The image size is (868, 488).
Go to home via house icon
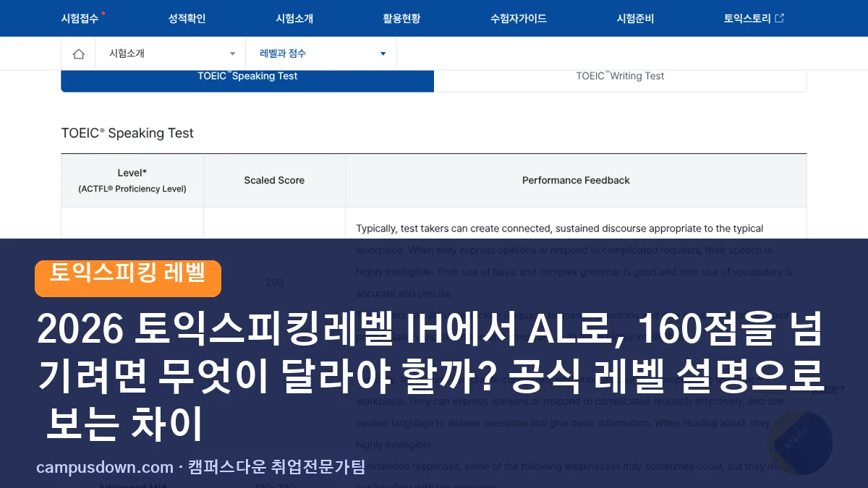(x=78, y=54)
